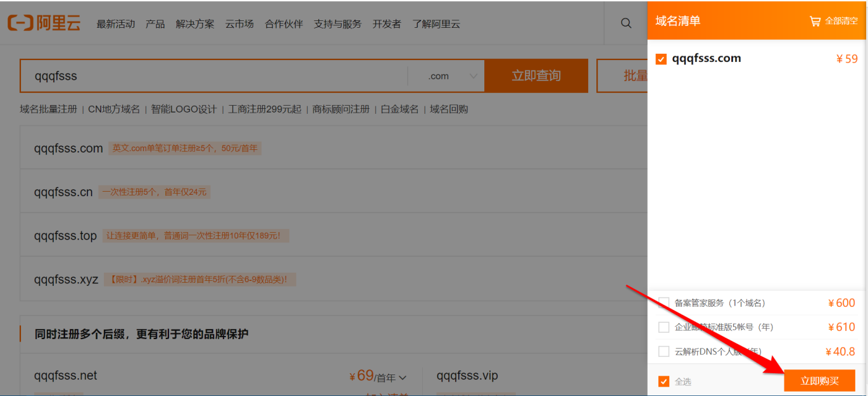Open the 支持与服务 menu

pyautogui.click(x=337, y=24)
